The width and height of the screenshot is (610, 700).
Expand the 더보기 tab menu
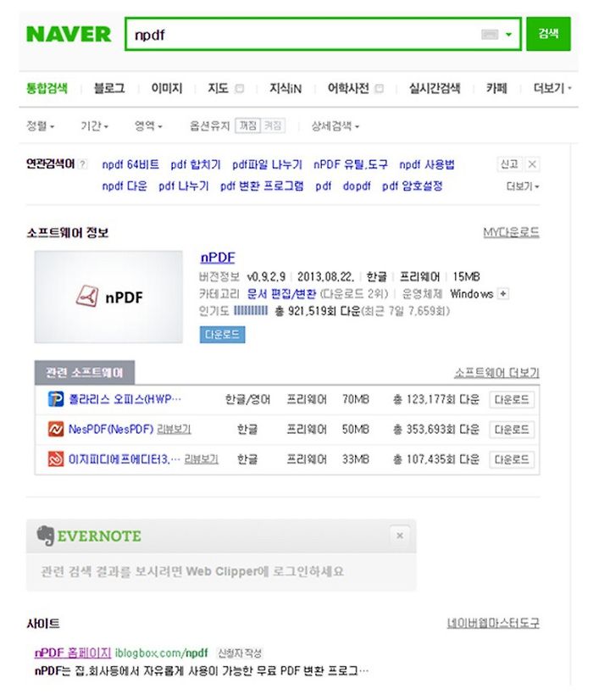(552, 88)
